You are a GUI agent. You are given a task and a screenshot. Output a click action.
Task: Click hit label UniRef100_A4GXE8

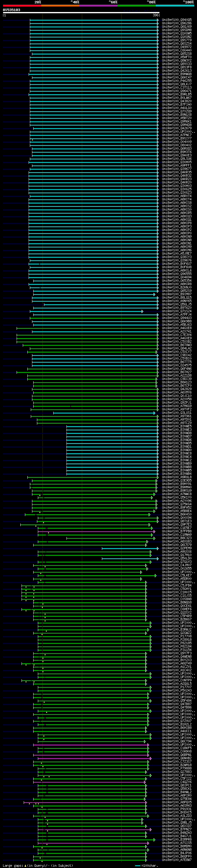[177, 328]
